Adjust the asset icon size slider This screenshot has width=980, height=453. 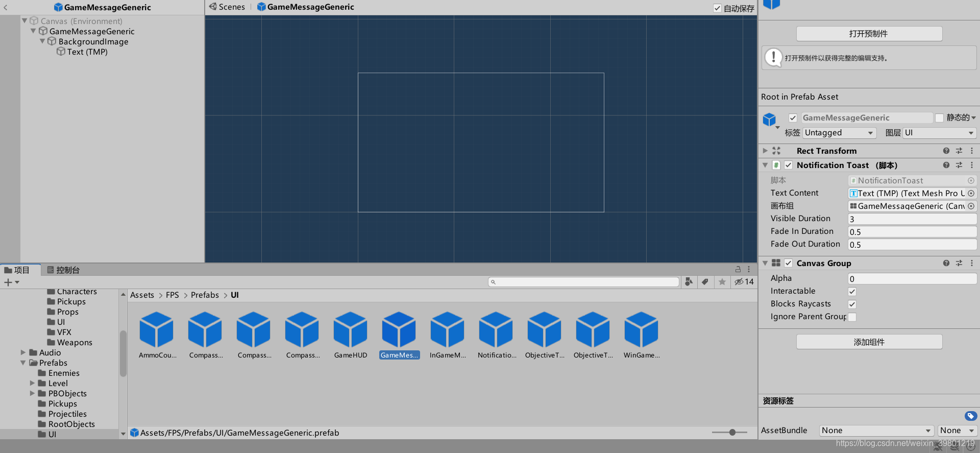point(732,432)
